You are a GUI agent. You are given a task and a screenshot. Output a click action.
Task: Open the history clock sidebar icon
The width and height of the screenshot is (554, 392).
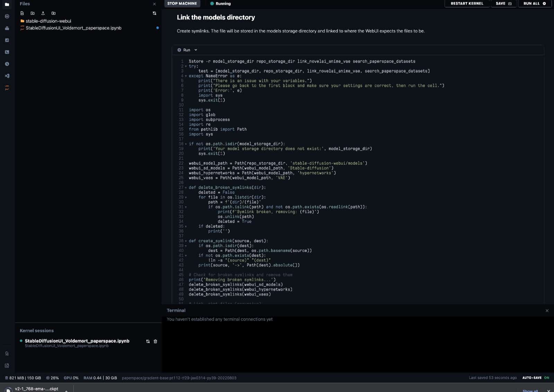(7, 64)
